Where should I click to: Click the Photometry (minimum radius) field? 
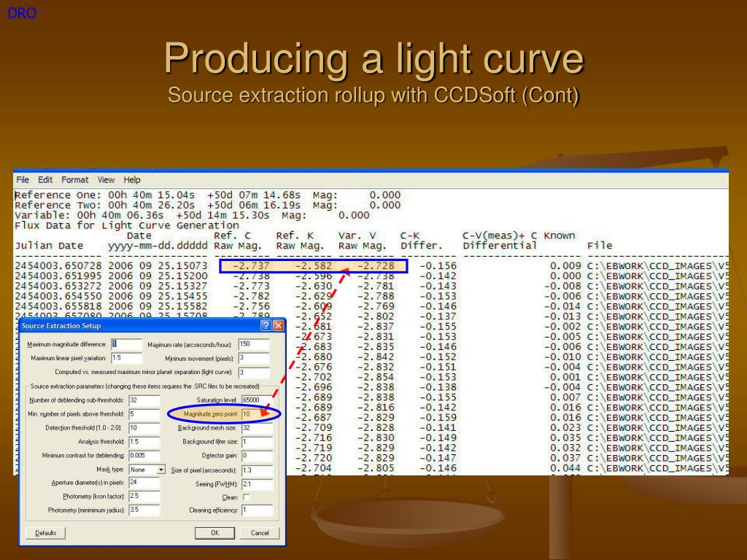144,510
